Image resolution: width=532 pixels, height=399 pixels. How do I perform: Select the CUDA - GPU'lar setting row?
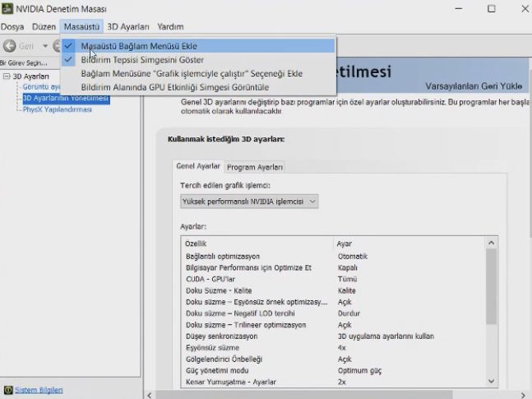(334, 279)
